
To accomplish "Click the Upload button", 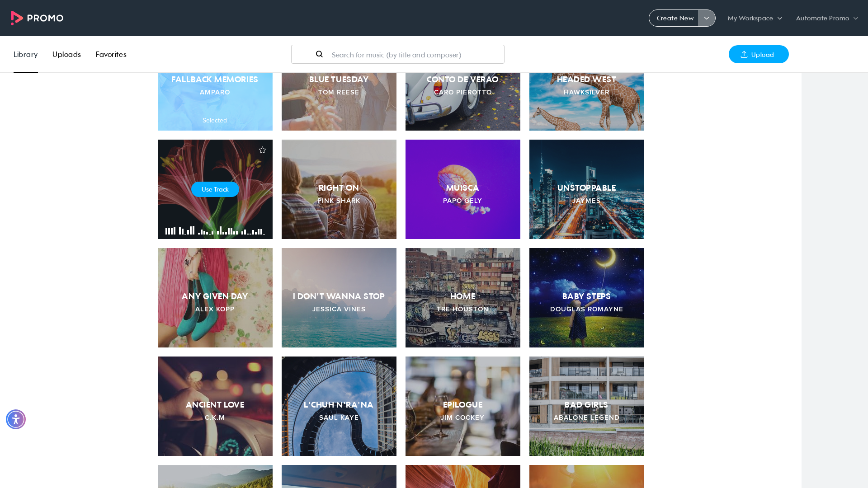I will click(x=759, y=54).
